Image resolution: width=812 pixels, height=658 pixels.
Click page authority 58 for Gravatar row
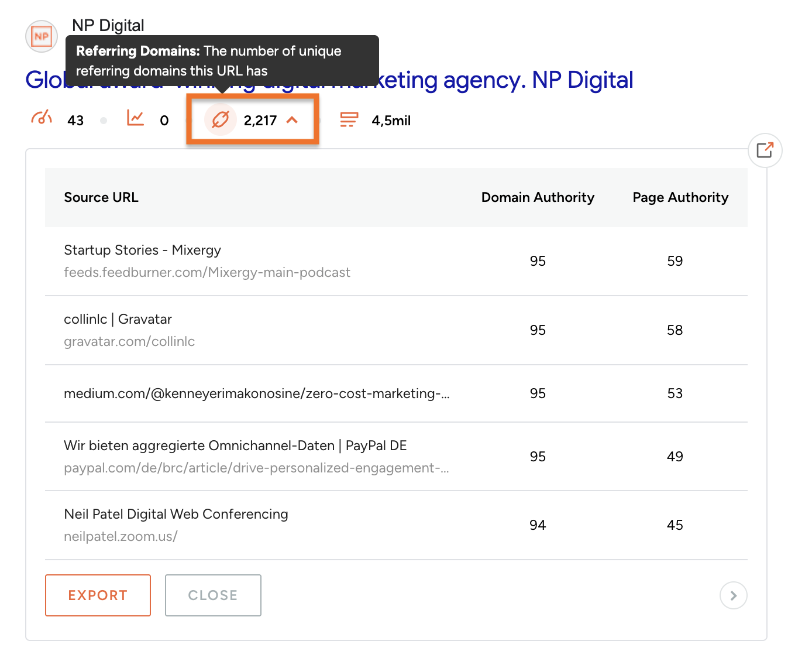point(675,330)
